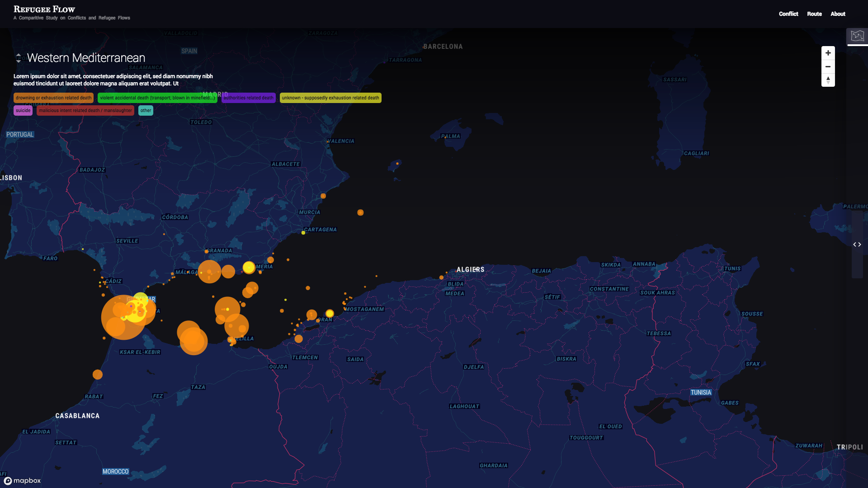The image size is (868, 488).
Task: Toggle drowning or exhaustion related death filter
Action: pos(53,98)
